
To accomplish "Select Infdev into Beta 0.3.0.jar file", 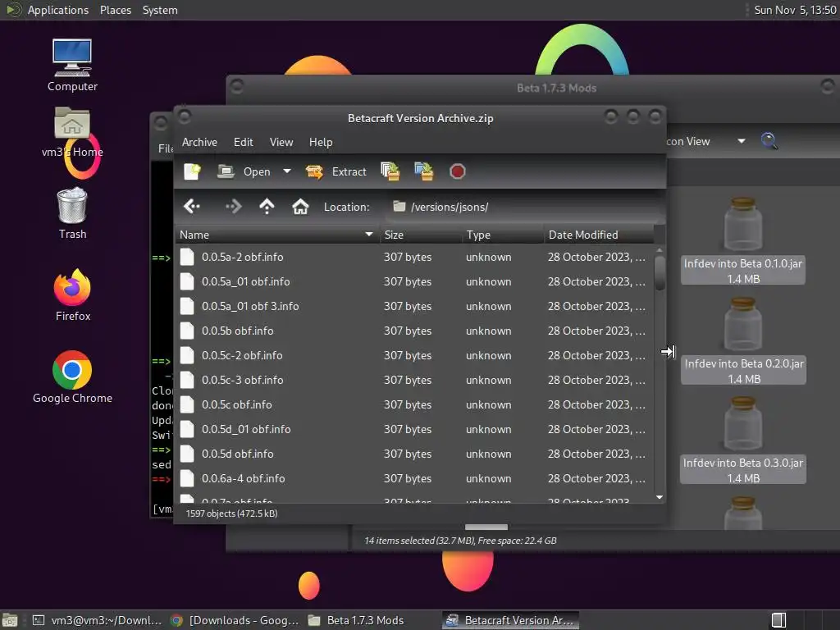I will point(743,441).
